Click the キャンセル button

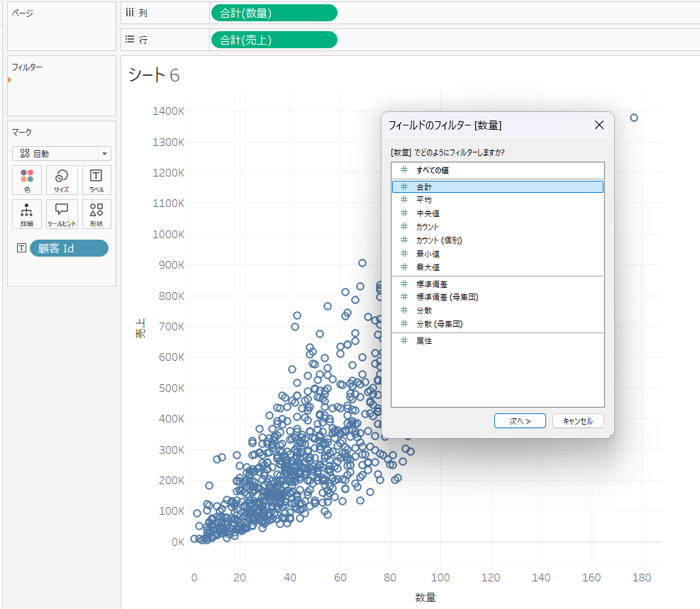pyautogui.click(x=578, y=420)
